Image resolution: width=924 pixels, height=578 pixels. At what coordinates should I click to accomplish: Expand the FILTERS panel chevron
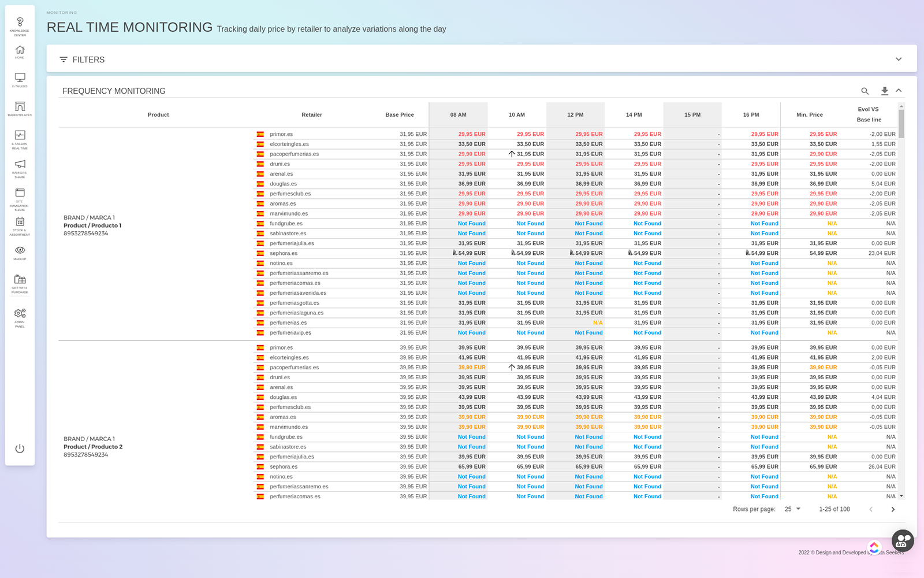click(x=899, y=59)
